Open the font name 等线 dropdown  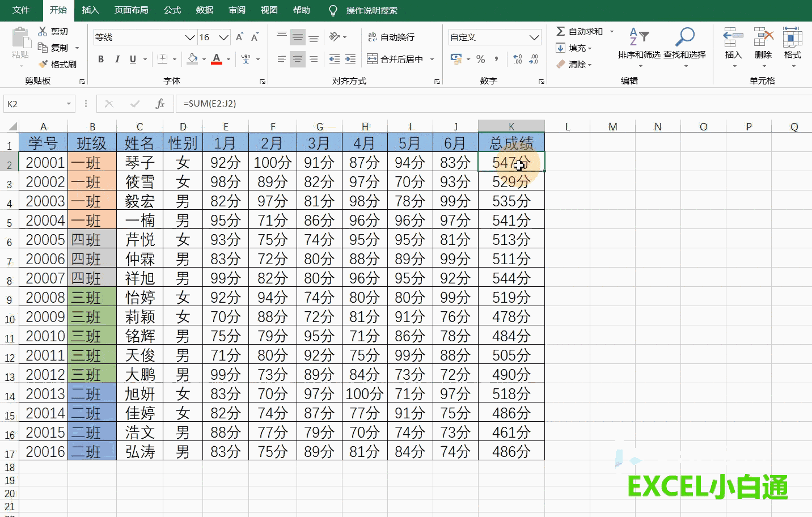point(190,37)
